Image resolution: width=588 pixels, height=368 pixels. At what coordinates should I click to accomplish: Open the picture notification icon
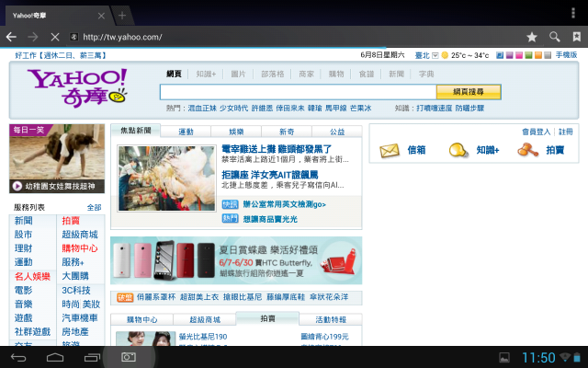[504, 358]
